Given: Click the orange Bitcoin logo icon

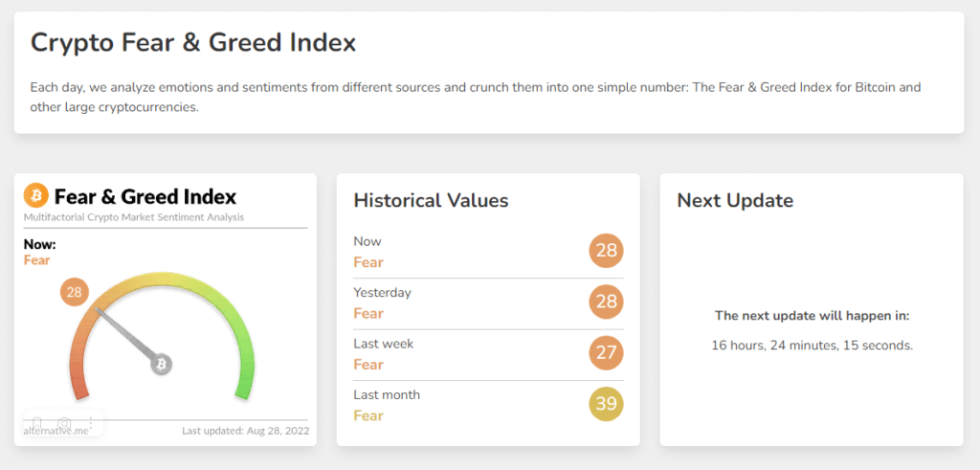Looking at the screenshot, I should [x=36, y=196].
